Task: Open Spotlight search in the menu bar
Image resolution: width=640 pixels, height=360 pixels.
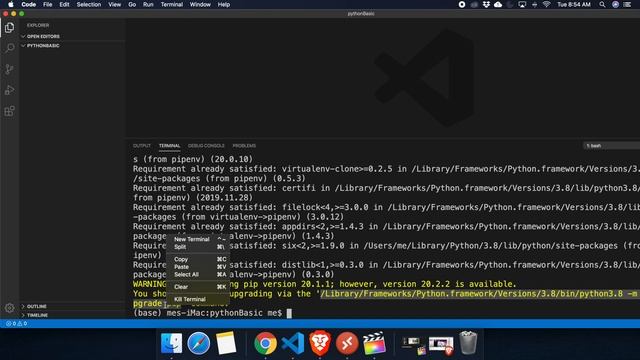Action: [x=602, y=4]
